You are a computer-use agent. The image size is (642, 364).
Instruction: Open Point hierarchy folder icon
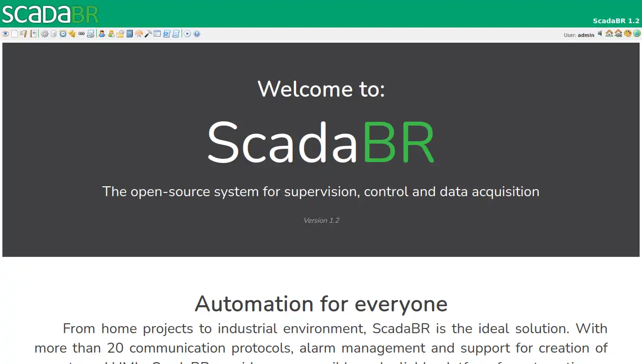[120, 34]
